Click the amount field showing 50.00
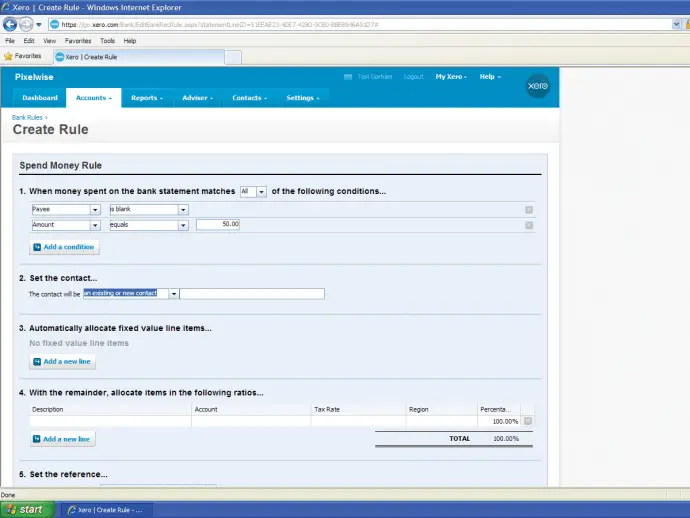The image size is (690, 518). click(x=218, y=224)
